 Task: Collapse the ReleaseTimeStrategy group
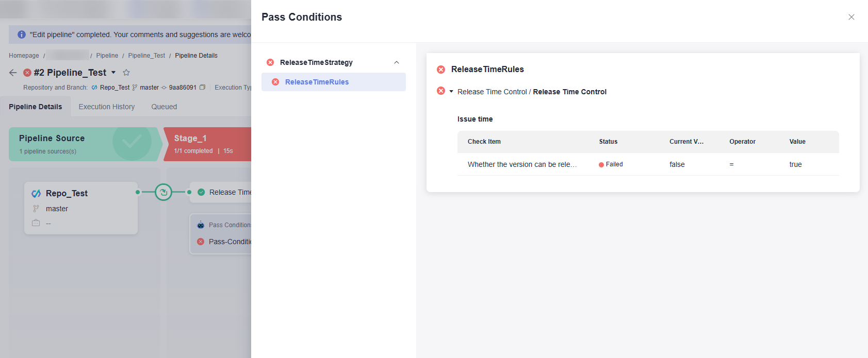tap(396, 62)
